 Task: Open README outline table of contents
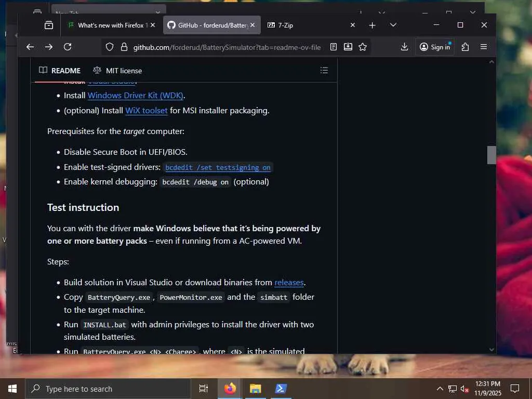324,70
